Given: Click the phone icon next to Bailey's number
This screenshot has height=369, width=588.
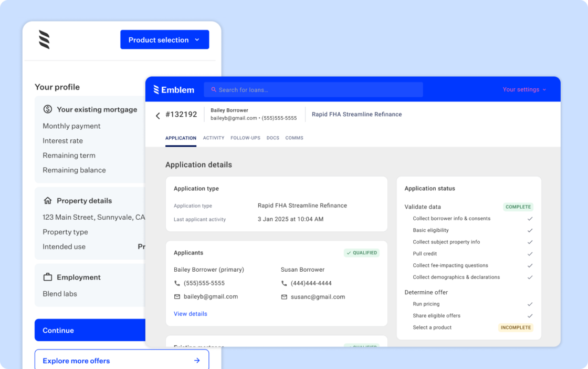Looking at the screenshot, I should point(177,283).
